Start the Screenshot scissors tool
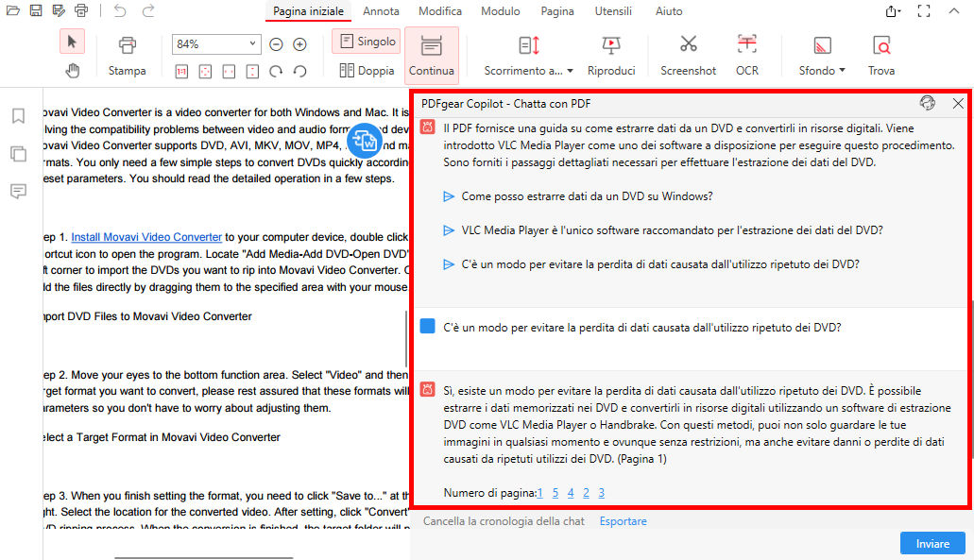 tap(689, 56)
